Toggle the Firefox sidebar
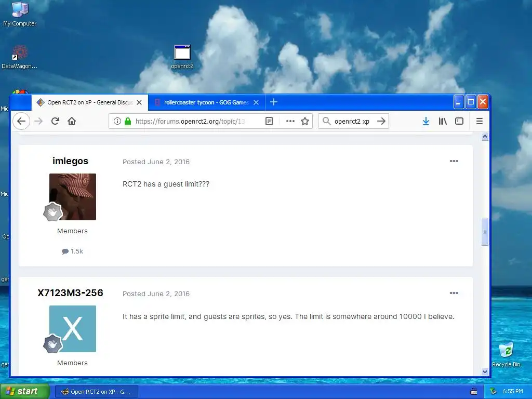 [x=459, y=121]
